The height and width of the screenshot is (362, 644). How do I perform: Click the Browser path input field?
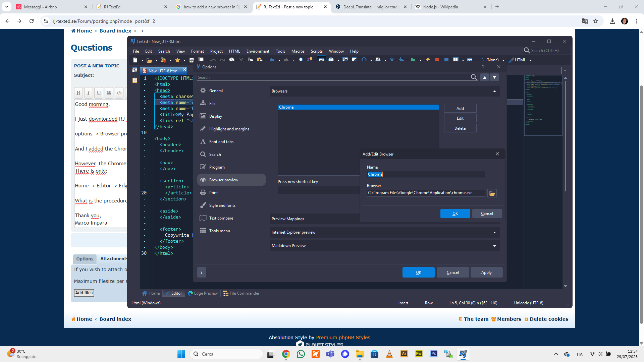coord(426,193)
